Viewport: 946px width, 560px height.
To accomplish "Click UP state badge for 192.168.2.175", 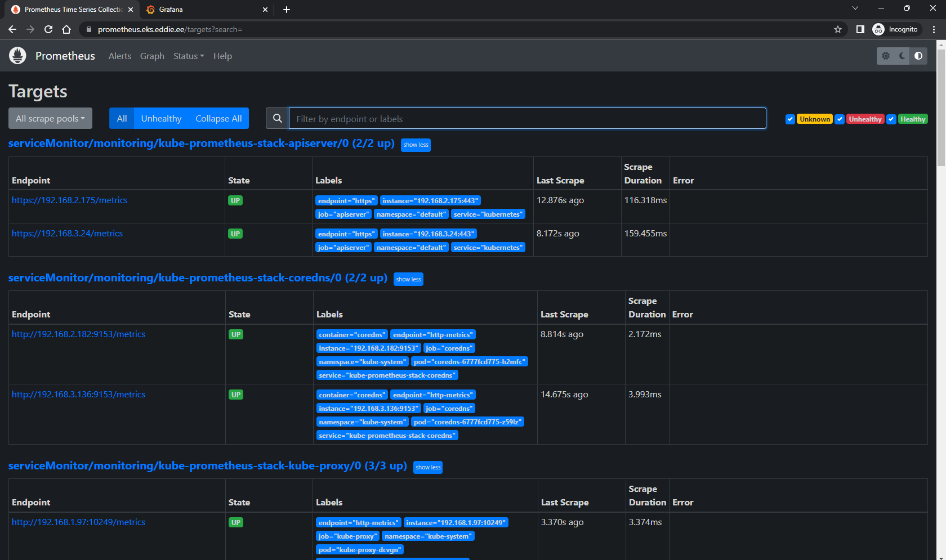I will (235, 201).
